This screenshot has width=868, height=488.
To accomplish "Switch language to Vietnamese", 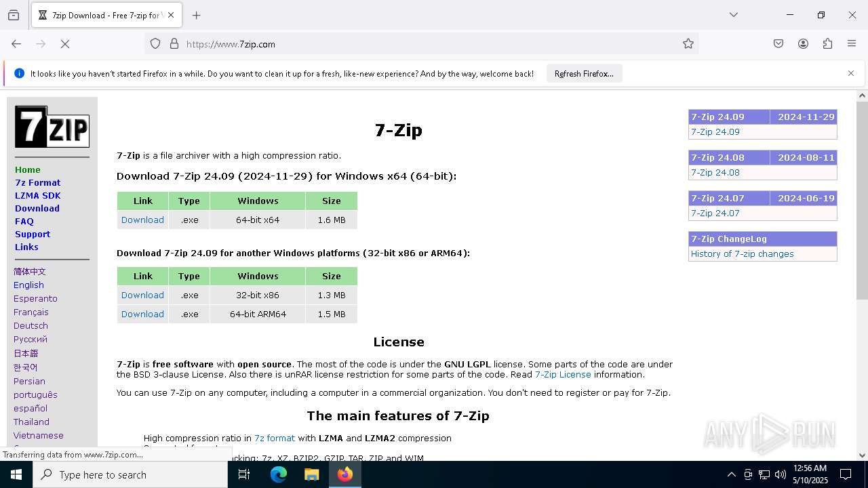I will (x=39, y=435).
